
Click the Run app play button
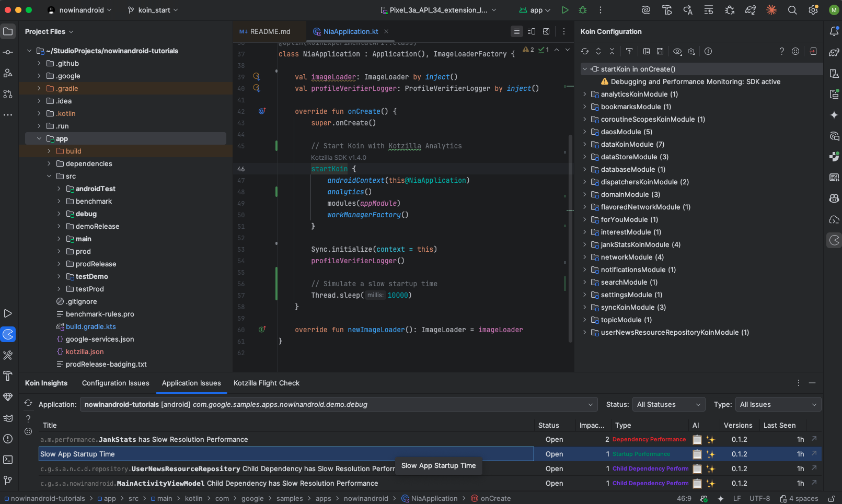point(564,10)
